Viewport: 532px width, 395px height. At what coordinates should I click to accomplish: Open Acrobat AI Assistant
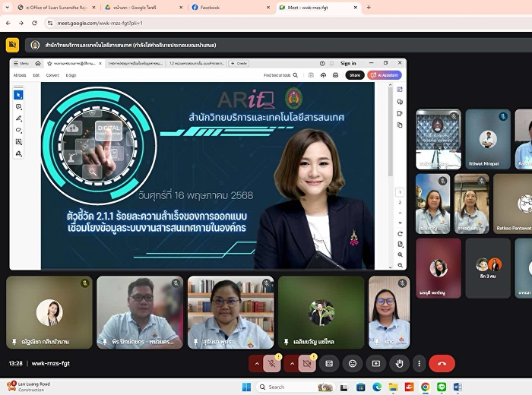pyautogui.click(x=385, y=75)
